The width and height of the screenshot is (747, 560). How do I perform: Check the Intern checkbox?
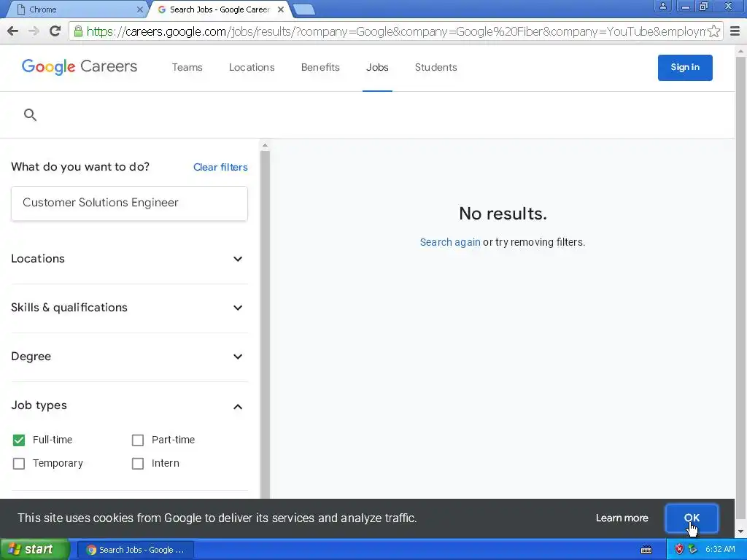138,463
